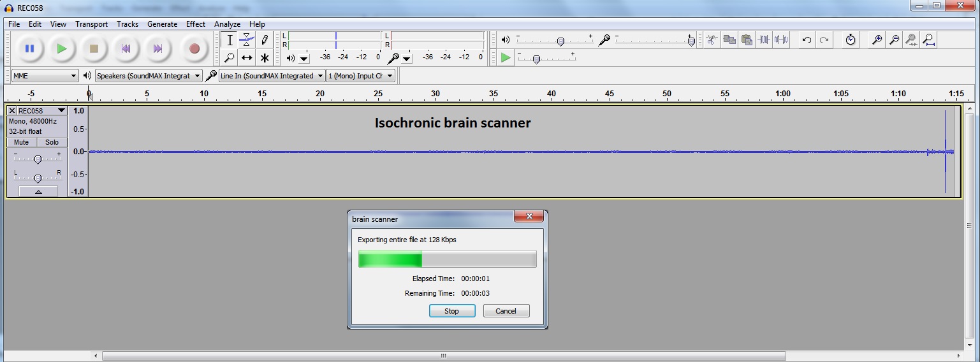Viewport: 980px width, 362px height.
Task: Click Stop in the export dialog
Action: (451, 311)
